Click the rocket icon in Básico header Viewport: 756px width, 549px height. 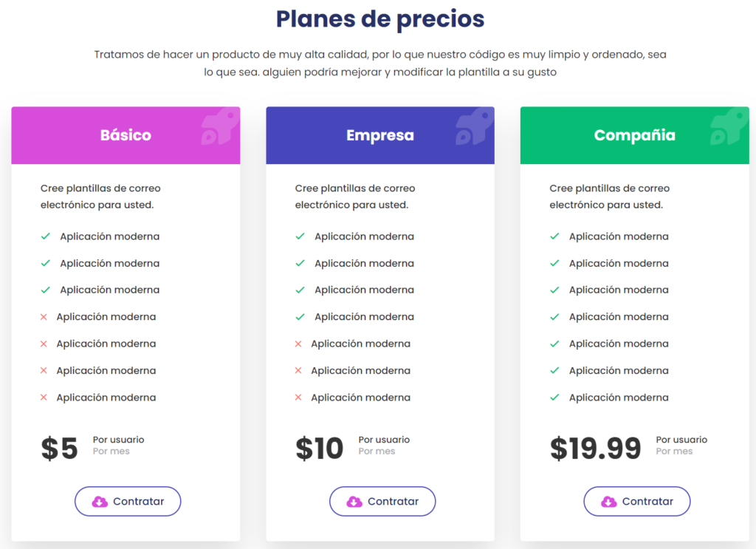coord(220,126)
